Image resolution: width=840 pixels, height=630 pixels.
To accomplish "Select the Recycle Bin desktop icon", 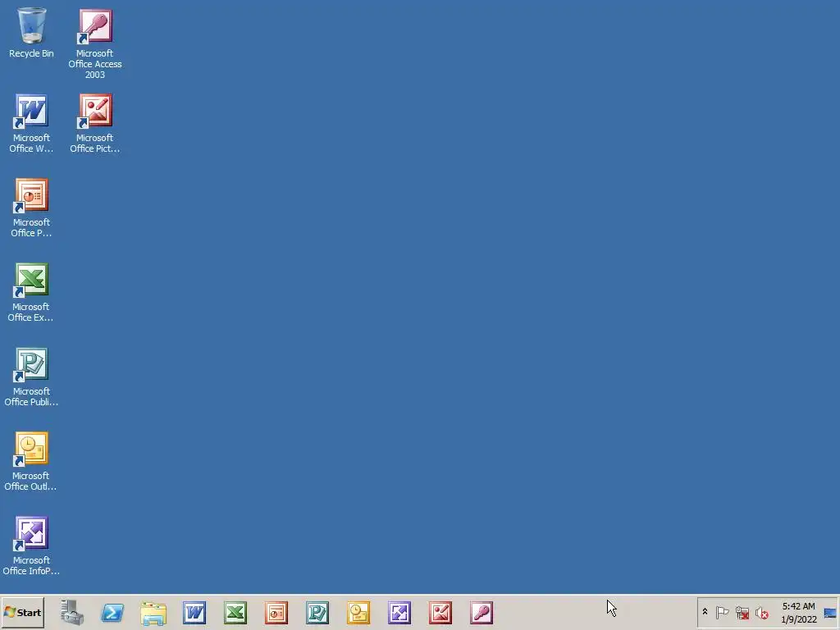I will tap(31, 33).
